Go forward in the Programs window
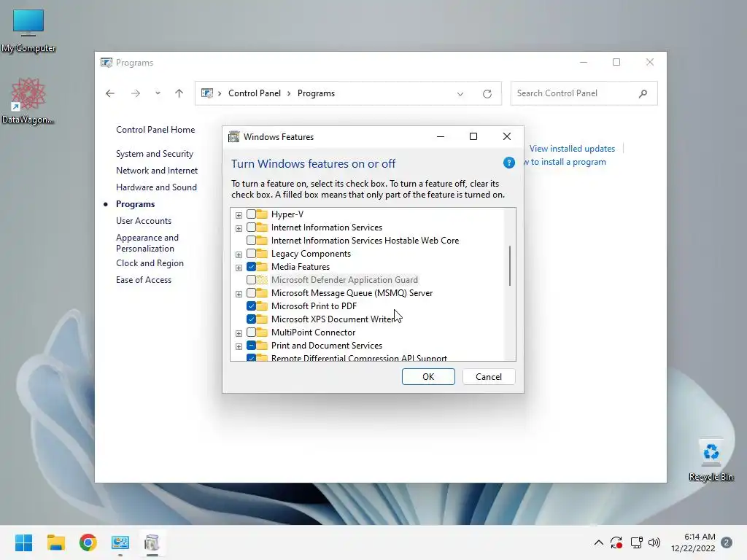 136,93
